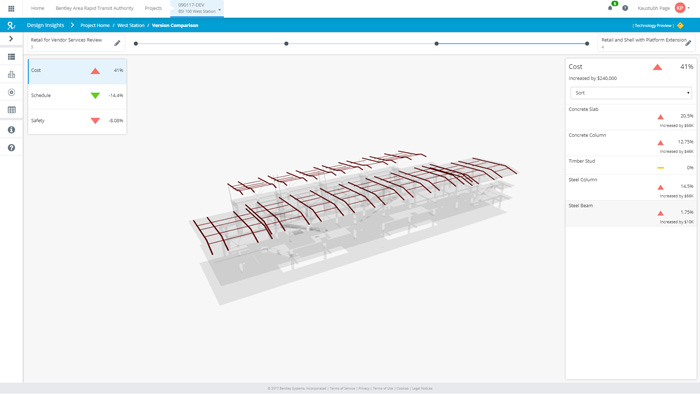This screenshot has width=700, height=394.
Task: Open the table grid sidebar icon
Action: pos(12,110)
